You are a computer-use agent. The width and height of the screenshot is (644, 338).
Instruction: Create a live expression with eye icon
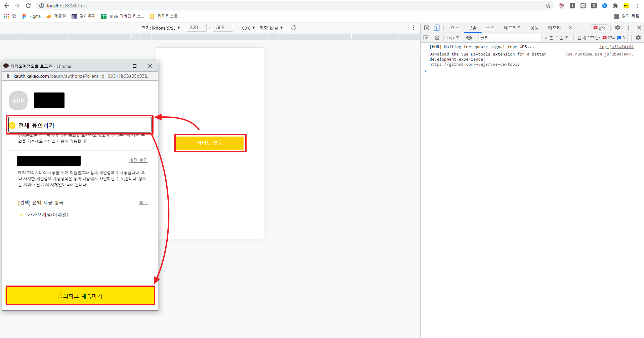[469, 38]
